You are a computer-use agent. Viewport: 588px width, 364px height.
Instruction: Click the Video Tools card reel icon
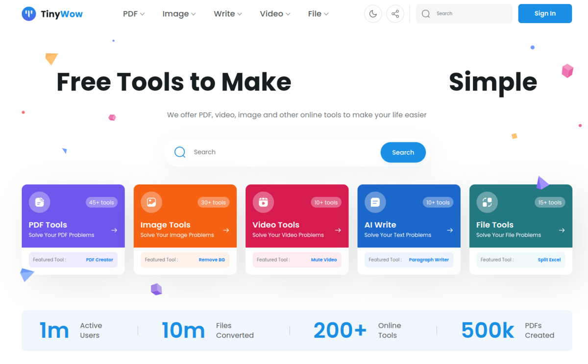(x=263, y=202)
